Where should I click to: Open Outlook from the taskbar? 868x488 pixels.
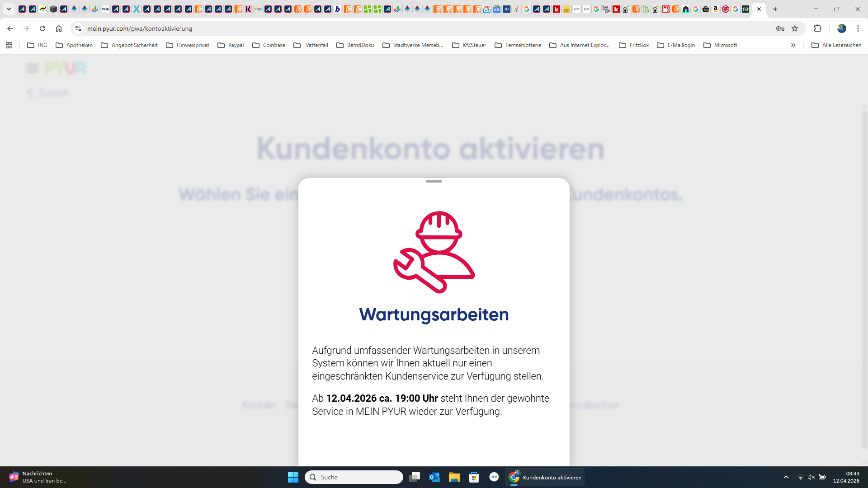[x=434, y=477]
